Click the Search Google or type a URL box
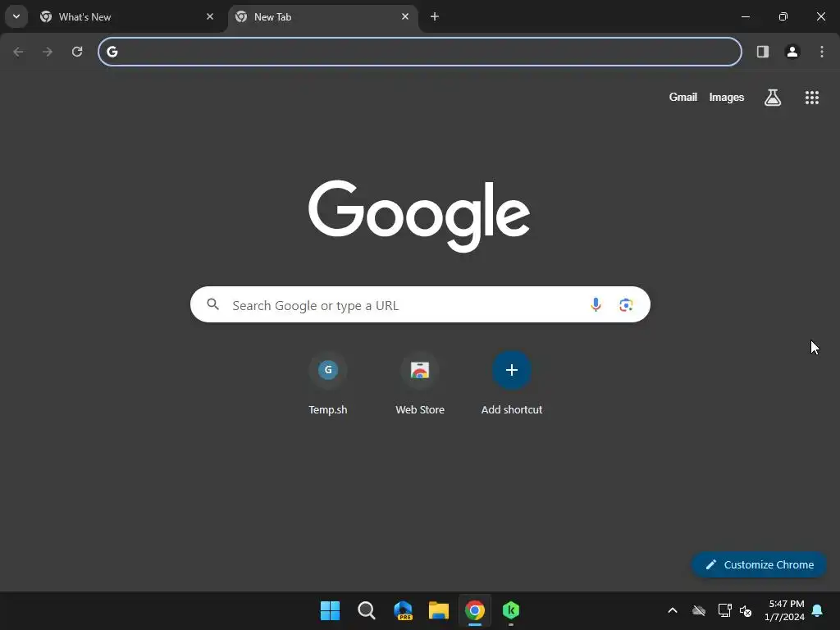 [420, 305]
